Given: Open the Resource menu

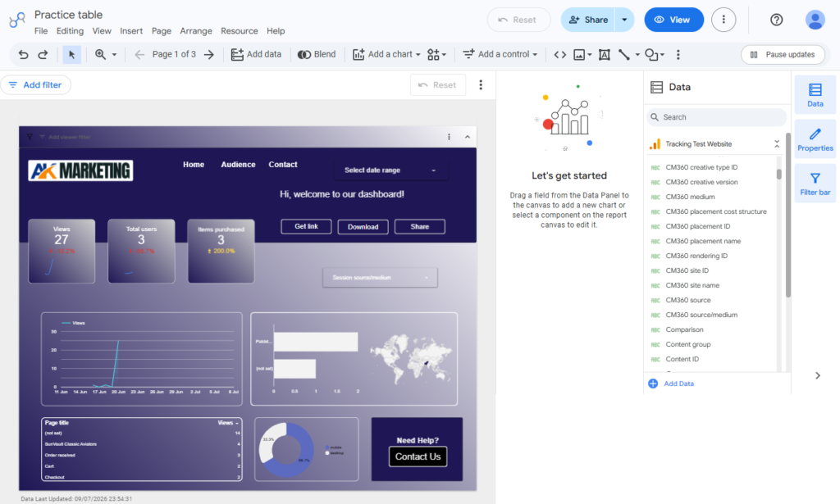Looking at the screenshot, I should 239,31.
